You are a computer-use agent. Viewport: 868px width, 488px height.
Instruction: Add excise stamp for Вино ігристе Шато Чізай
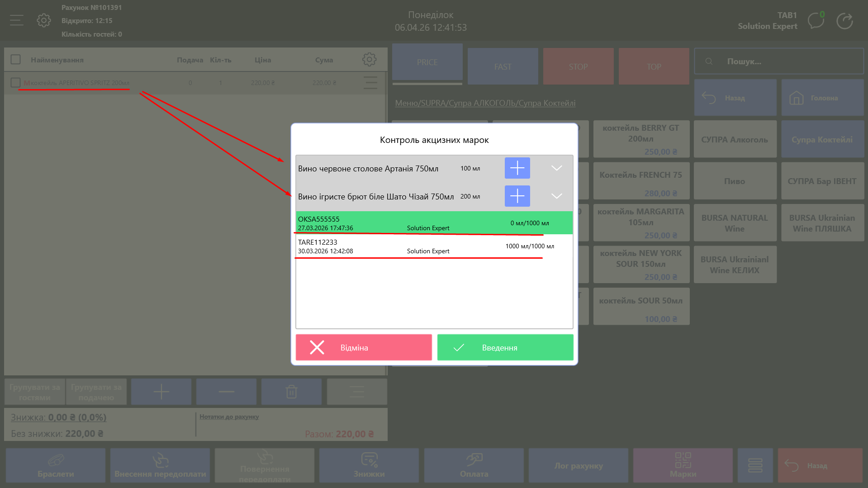pyautogui.click(x=517, y=196)
